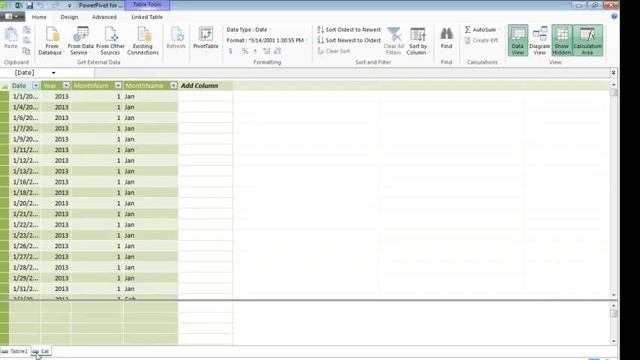
Task: Click the select-all corner of the grid
Action: point(4,86)
